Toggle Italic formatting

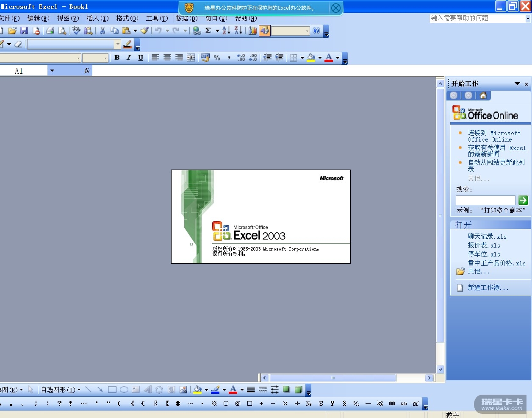(129, 58)
